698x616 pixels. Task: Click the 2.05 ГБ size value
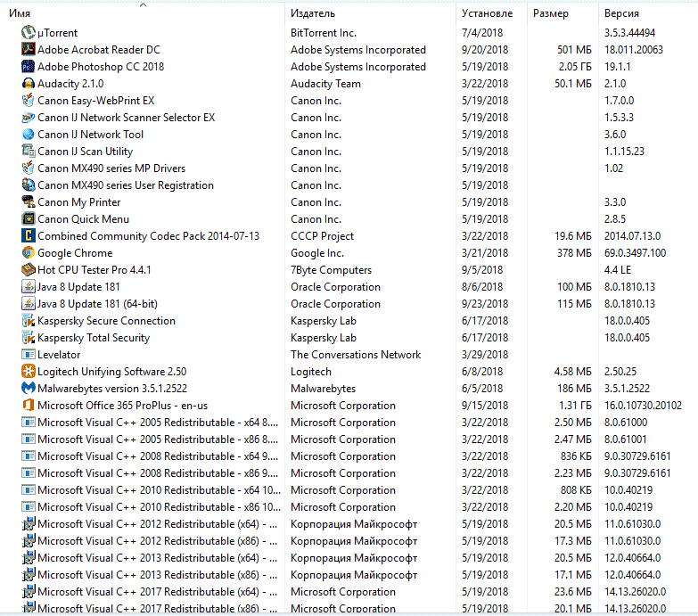575,66
